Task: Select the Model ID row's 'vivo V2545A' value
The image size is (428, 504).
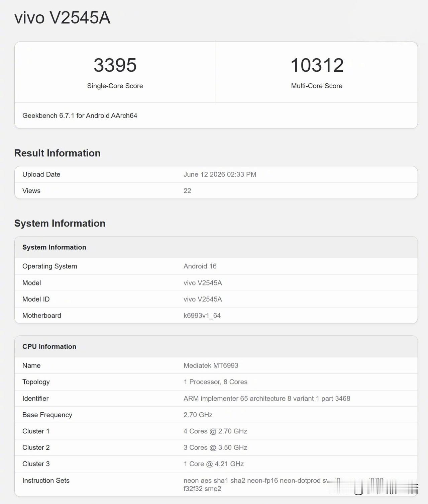Action: 203,299
